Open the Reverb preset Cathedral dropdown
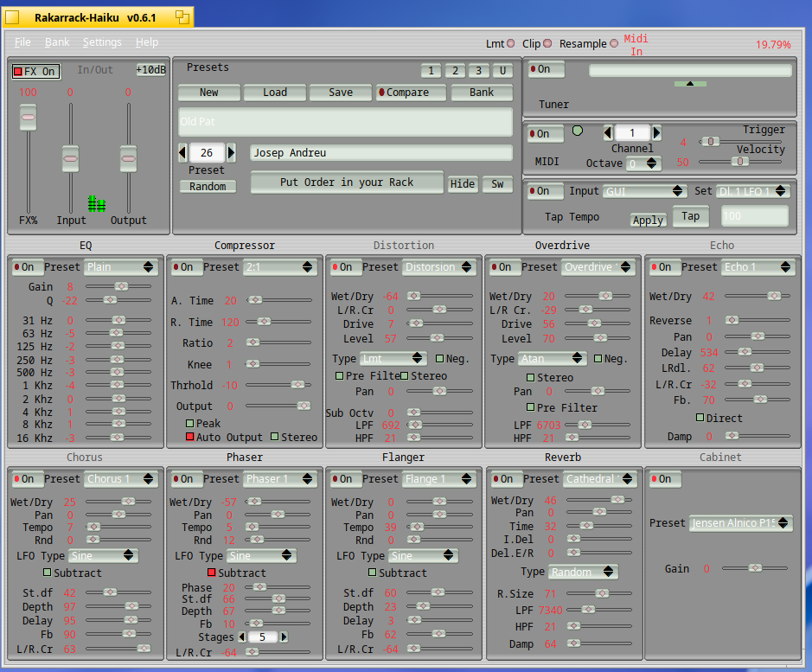 point(599,479)
